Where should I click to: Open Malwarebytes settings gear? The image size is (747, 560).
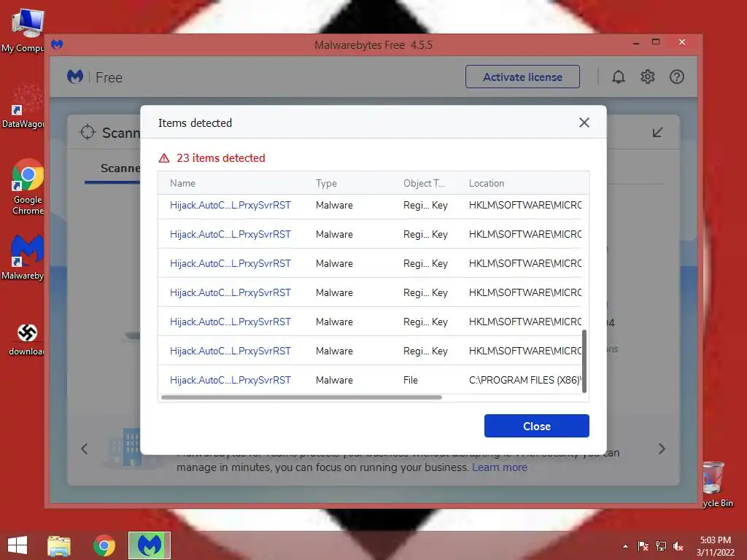tap(647, 77)
